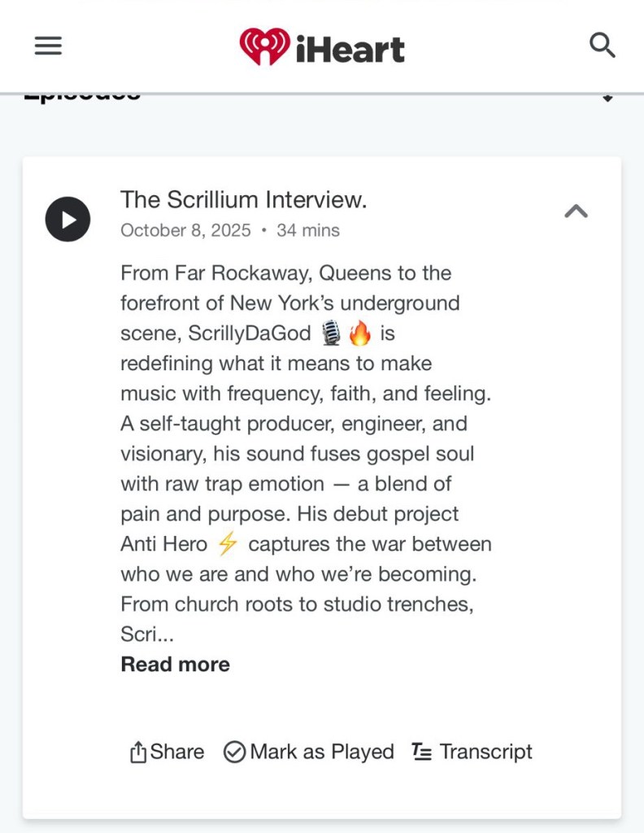
Task: Open the Episodes sort dropdown arrow
Action: click(x=607, y=98)
